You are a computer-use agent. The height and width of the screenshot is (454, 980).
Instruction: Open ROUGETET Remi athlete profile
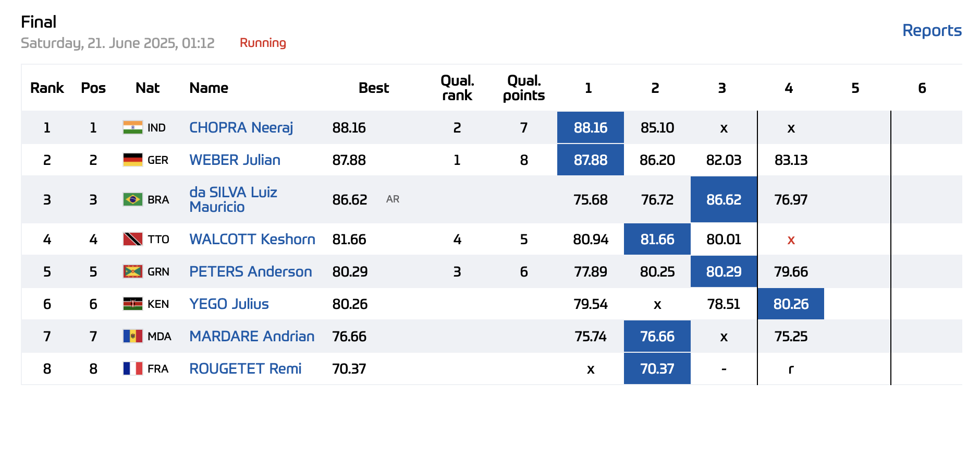(245, 368)
